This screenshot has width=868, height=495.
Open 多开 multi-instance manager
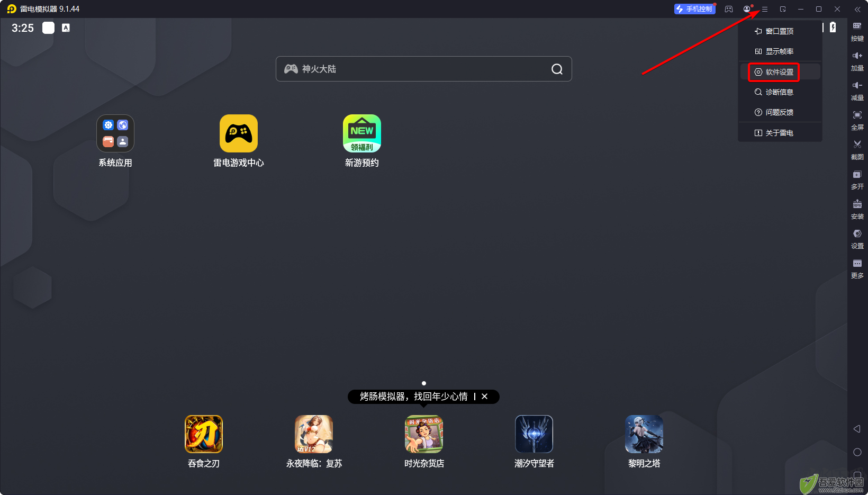point(857,180)
